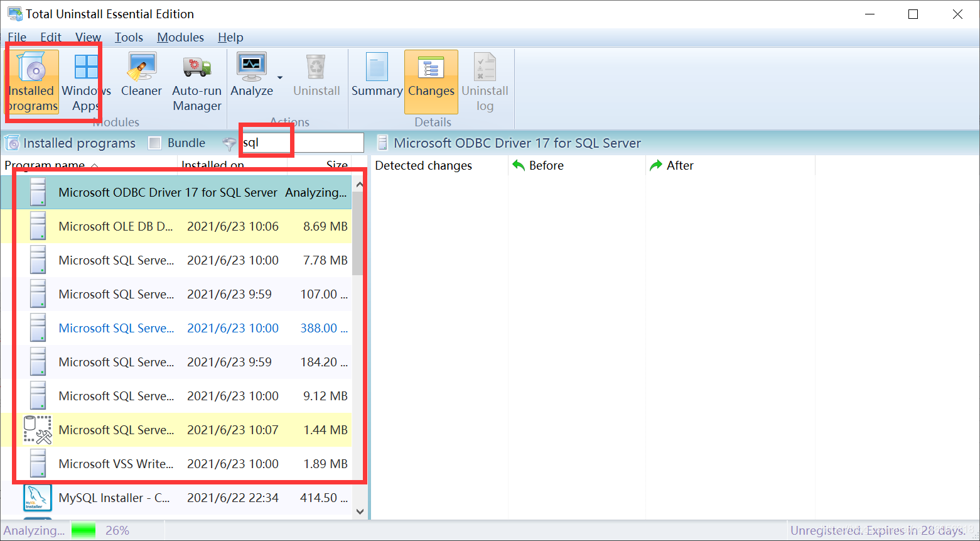Viewport: 980px width, 541px height.
Task: Open the File menu
Action: [x=17, y=37]
